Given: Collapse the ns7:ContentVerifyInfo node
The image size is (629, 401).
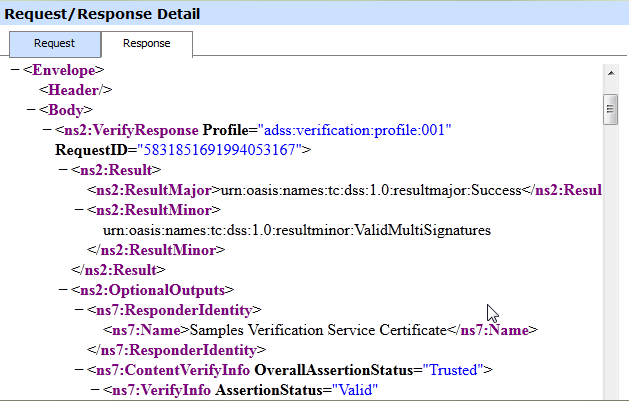Looking at the screenshot, I should pyautogui.click(x=79, y=370).
